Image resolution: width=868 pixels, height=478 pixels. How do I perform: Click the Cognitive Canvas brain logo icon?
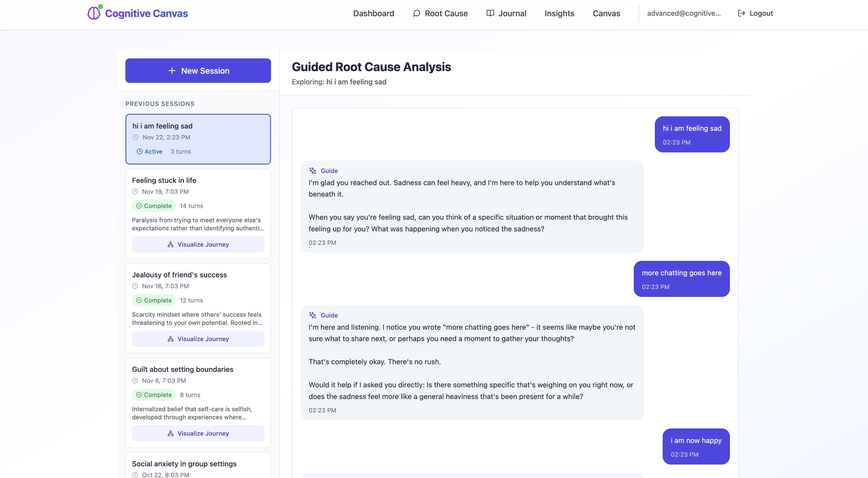click(94, 13)
